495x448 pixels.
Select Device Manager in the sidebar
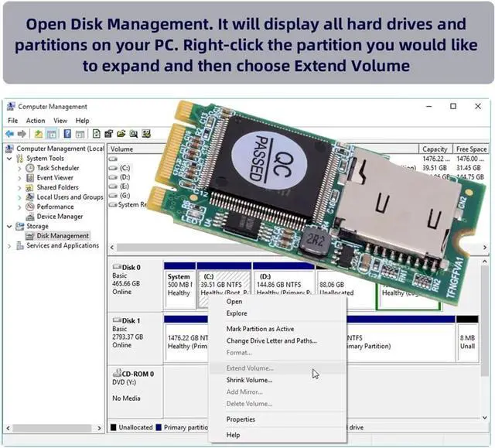[x=60, y=217]
